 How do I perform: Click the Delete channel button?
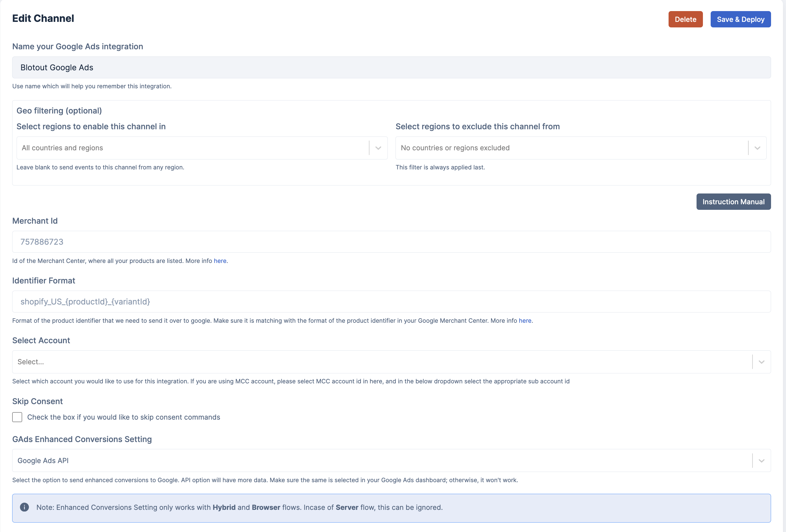click(x=685, y=19)
